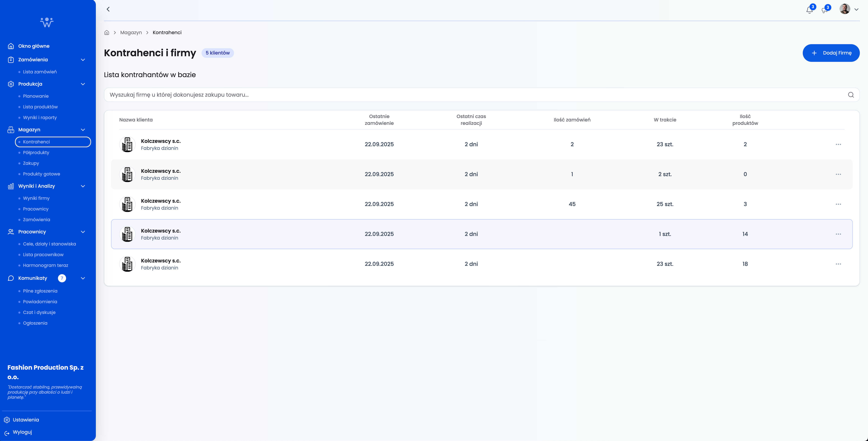Open Wyniki firmy sidebar item
The width and height of the screenshot is (868, 441).
[36, 198]
